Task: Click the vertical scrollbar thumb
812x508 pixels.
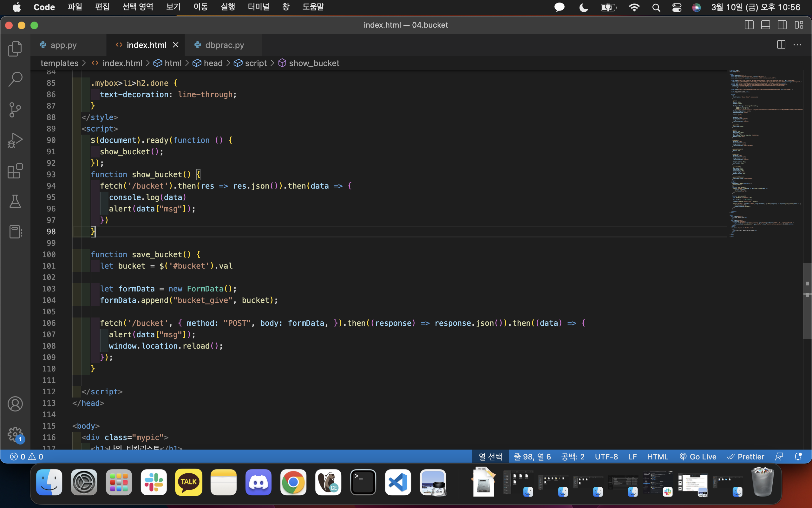Action: click(807, 301)
